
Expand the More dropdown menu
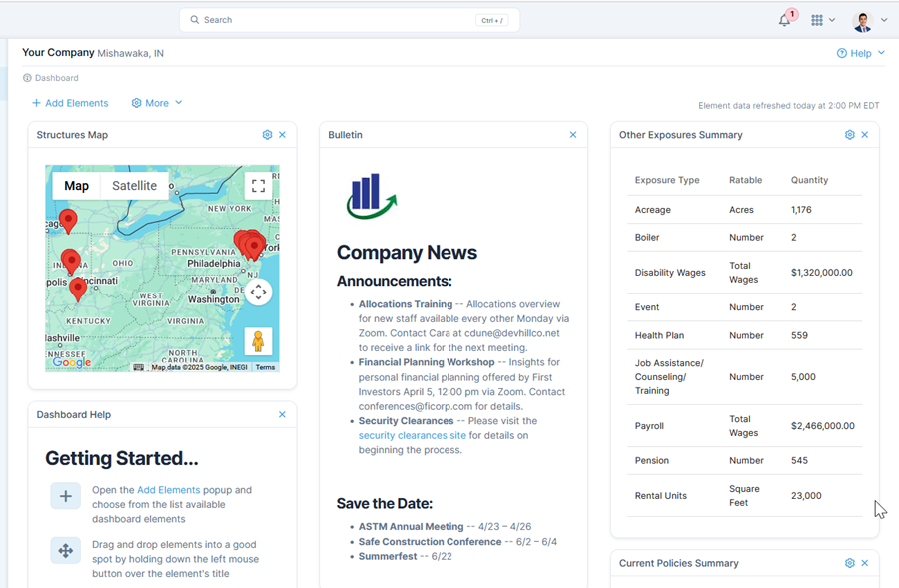pos(157,103)
